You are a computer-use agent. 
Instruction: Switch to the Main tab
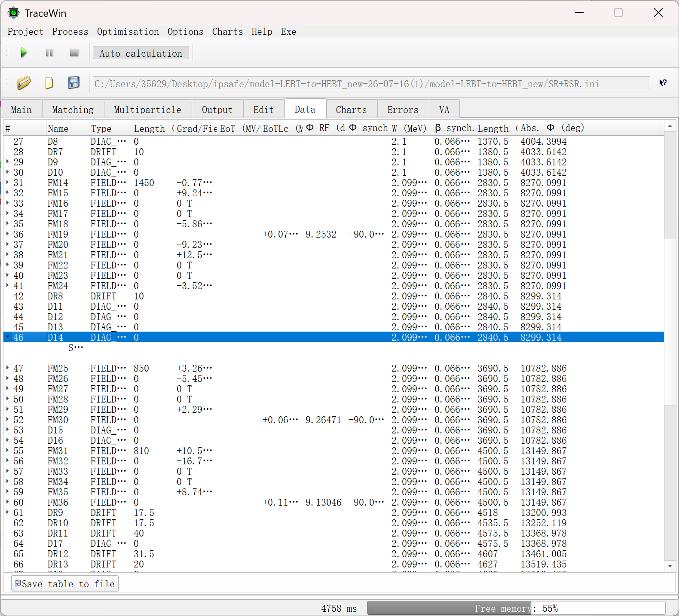pyautogui.click(x=21, y=110)
